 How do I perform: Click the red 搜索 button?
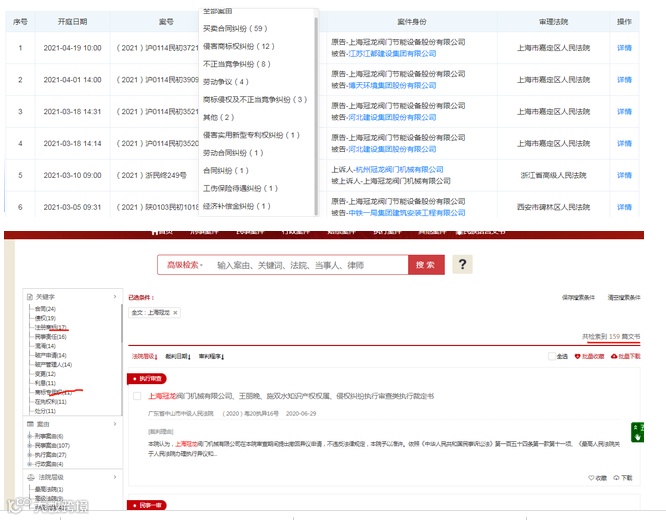coord(426,265)
